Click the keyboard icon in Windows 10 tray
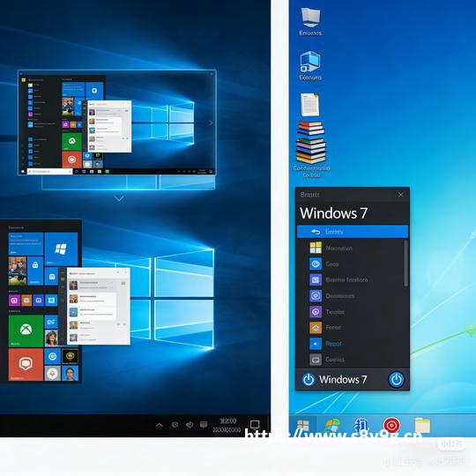Image resolution: width=476 pixels, height=476 pixels. pyautogui.click(x=204, y=425)
